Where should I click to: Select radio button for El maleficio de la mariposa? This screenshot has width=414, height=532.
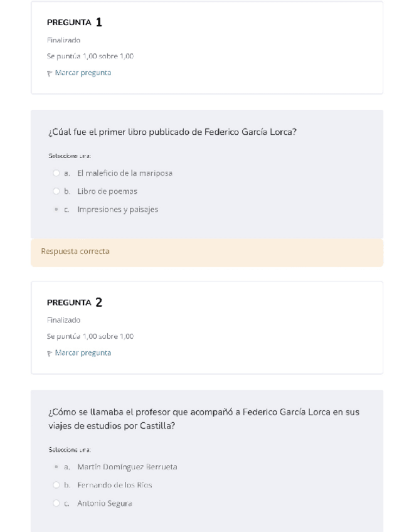(x=56, y=173)
